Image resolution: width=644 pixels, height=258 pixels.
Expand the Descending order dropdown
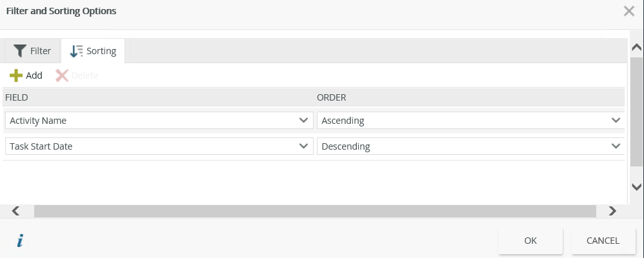[x=615, y=146]
